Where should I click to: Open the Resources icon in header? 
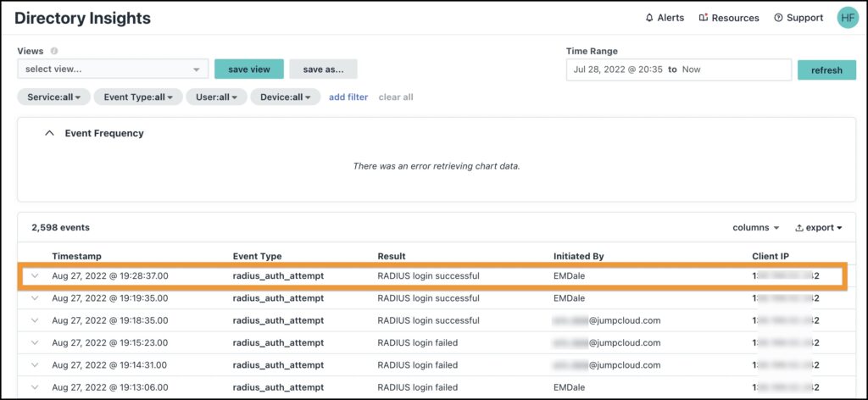tap(703, 18)
